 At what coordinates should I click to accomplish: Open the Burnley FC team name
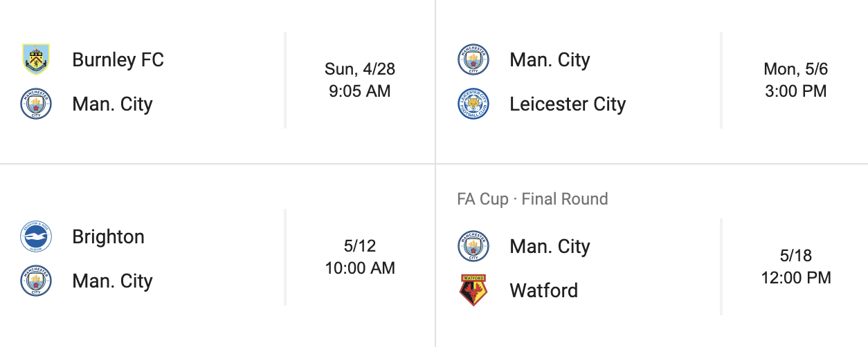pos(118,59)
